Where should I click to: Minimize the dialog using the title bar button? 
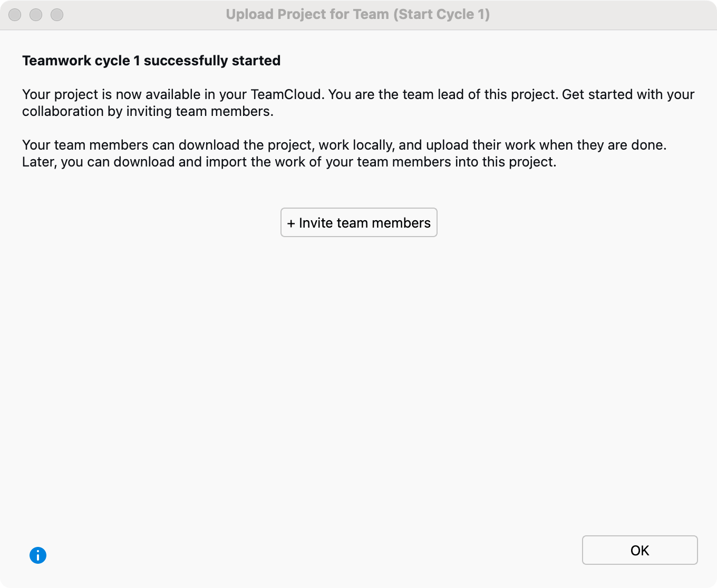pyautogui.click(x=36, y=15)
